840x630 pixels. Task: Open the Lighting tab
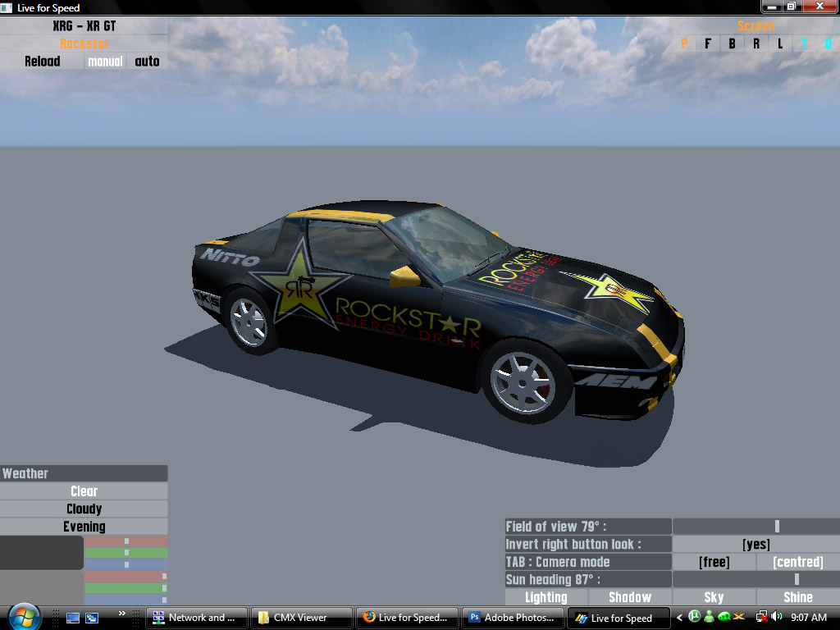click(546, 597)
